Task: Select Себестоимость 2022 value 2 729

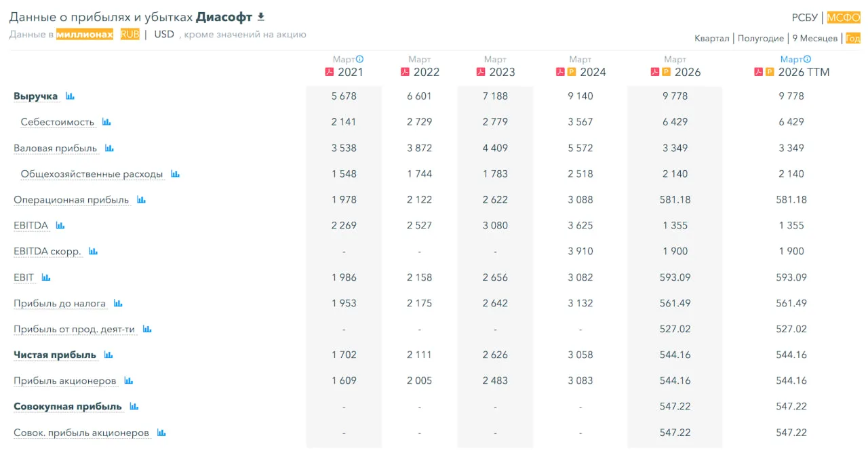Action: [x=420, y=122]
